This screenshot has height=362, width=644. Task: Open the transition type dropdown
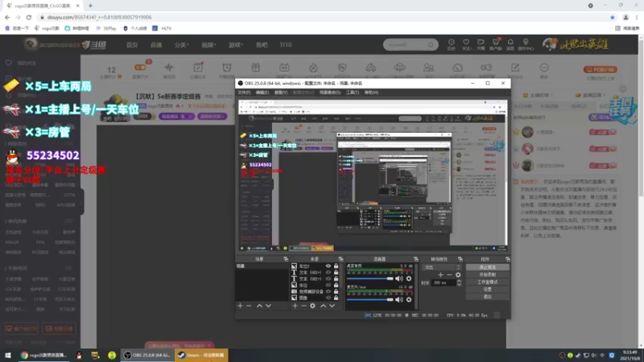pos(441,267)
